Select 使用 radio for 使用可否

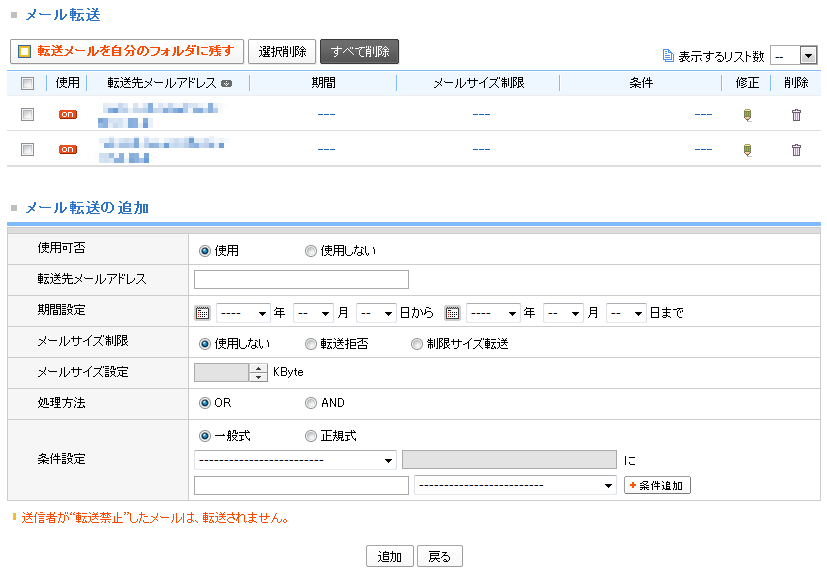click(x=205, y=251)
